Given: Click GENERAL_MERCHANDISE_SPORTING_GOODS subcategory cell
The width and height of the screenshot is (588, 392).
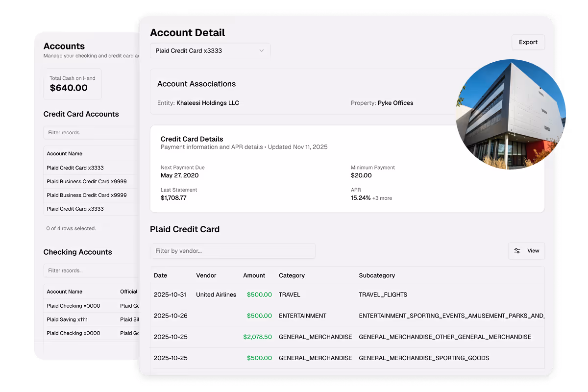Looking at the screenshot, I should 424,358.
